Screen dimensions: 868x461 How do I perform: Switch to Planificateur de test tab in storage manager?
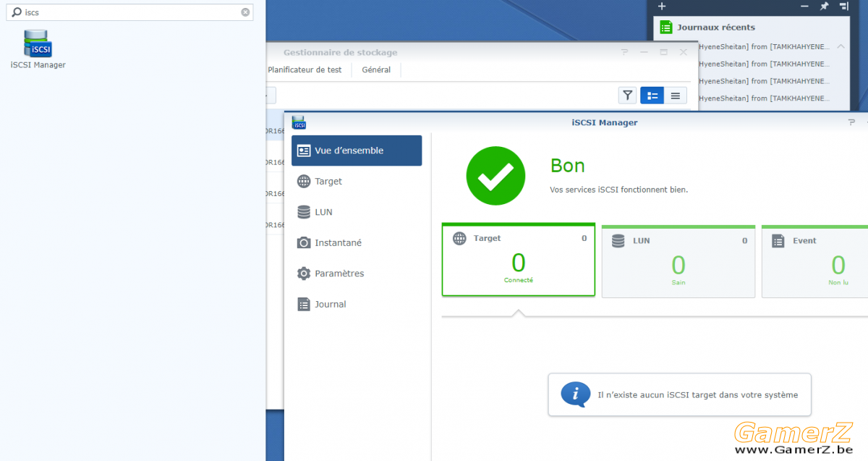click(305, 70)
